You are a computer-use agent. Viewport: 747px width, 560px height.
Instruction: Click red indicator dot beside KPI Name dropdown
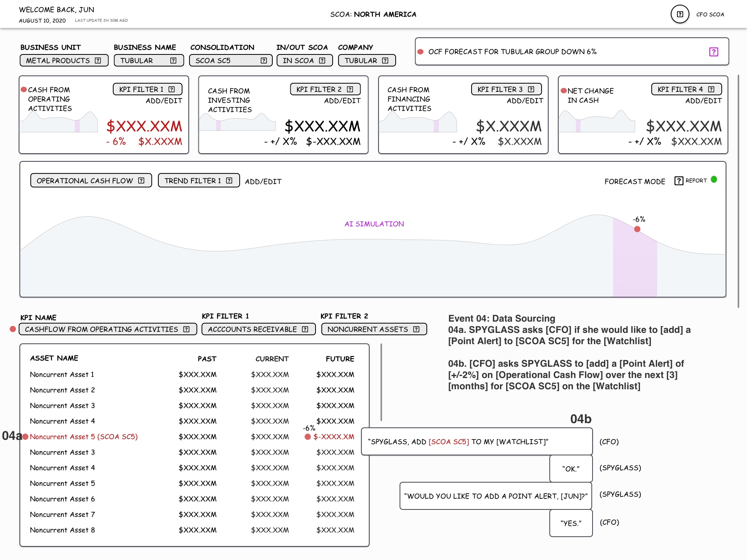point(13,329)
